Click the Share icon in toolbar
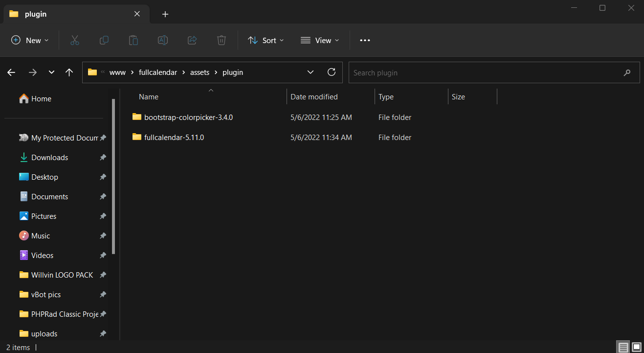644x353 pixels. [192, 40]
